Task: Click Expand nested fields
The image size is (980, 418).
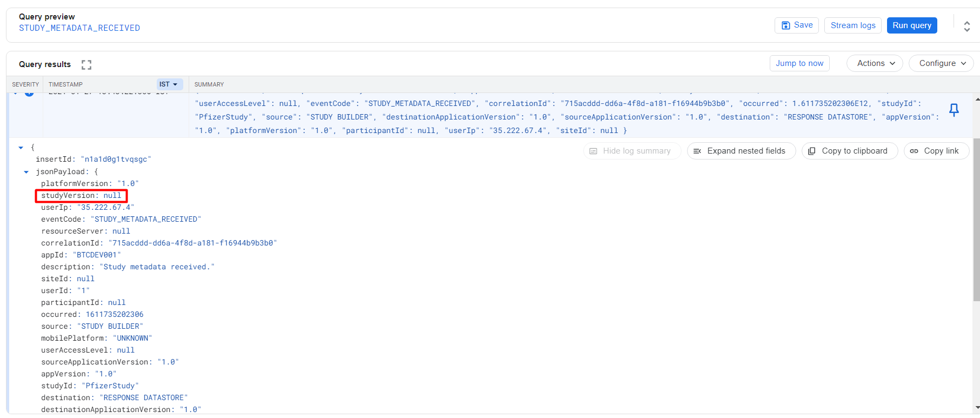Action: coord(741,151)
